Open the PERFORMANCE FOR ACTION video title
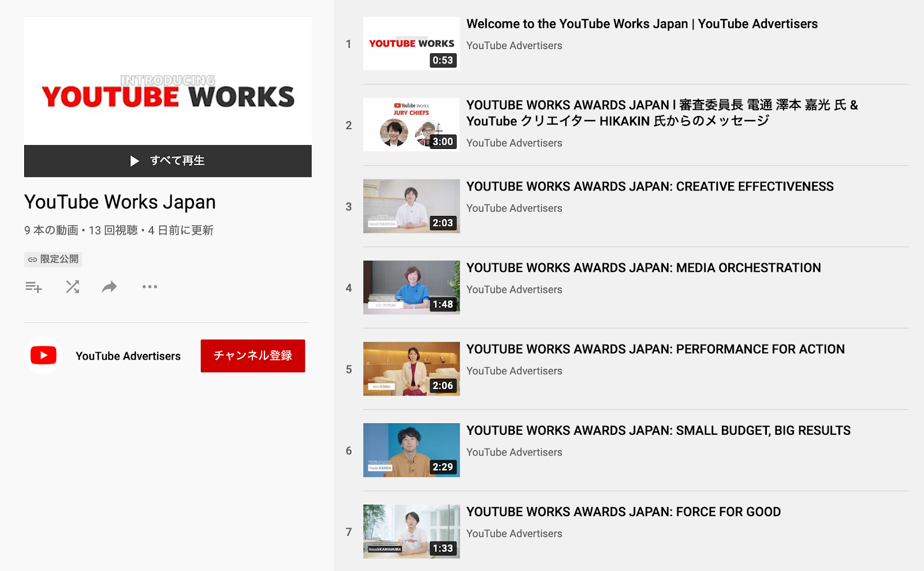Image resolution: width=924 pixels, height=571 pixels. 655,349
